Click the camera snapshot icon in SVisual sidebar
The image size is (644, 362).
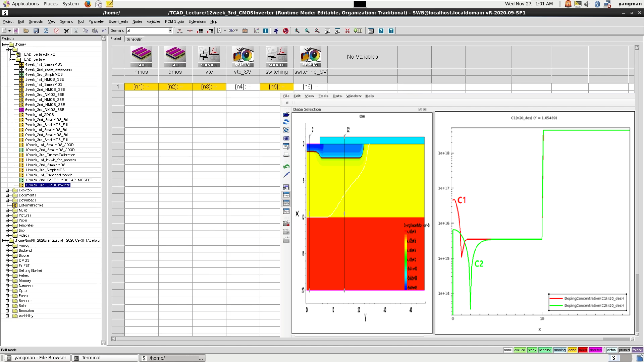click(286, 138)
